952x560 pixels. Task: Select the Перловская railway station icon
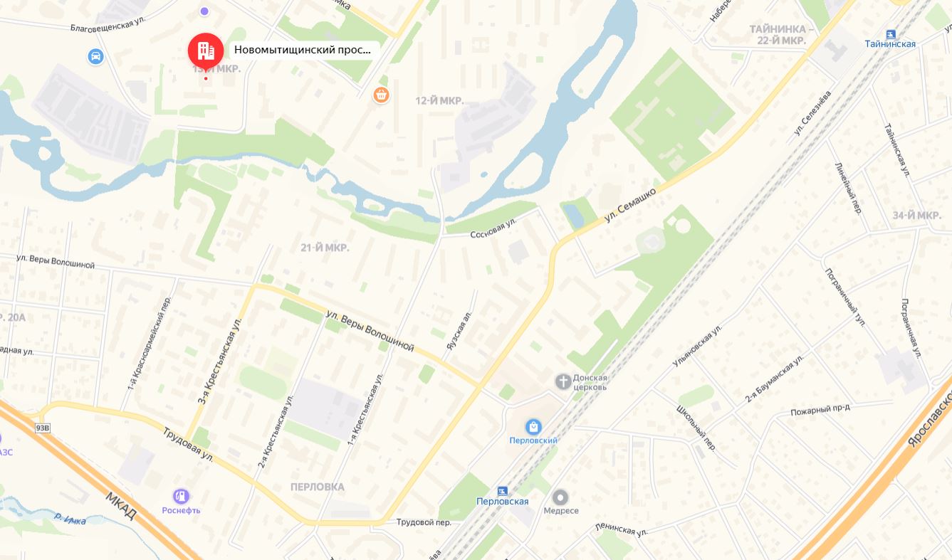click(503, 491)
